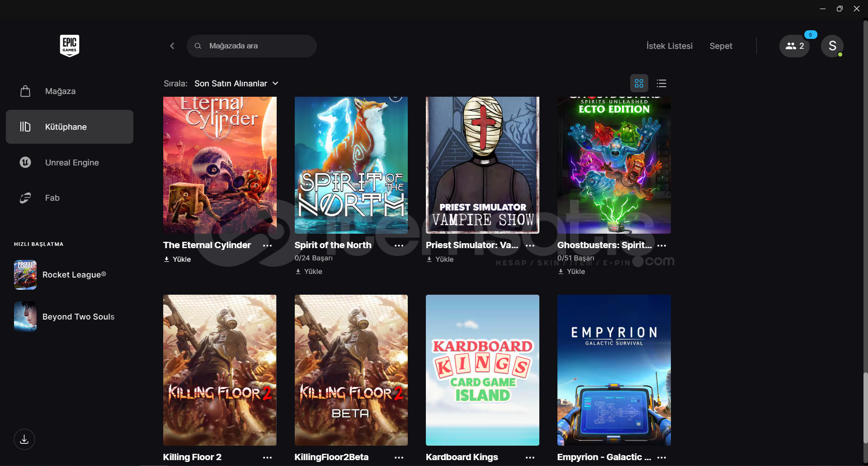Minimize the Epic Games Launcher window

[x=823, y=9]
